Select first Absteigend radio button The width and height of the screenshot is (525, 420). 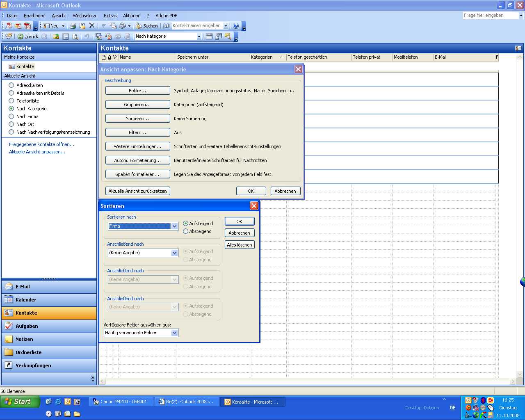pyautogui.click(x=185, y=231)
